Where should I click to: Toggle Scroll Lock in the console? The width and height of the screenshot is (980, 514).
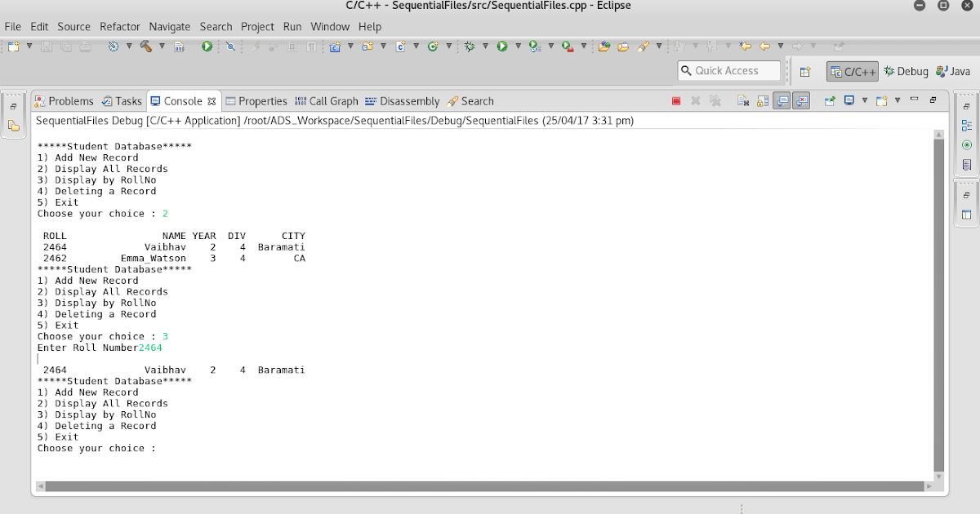762,100
